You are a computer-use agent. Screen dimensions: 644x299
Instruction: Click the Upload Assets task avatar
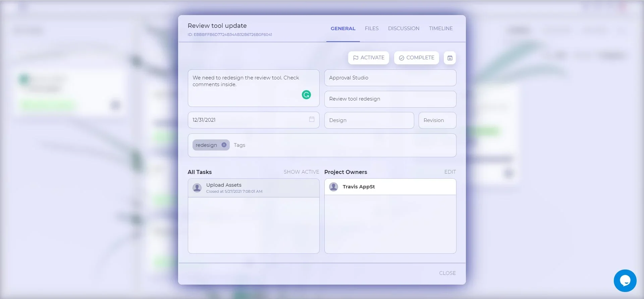[x=197, y=188]
